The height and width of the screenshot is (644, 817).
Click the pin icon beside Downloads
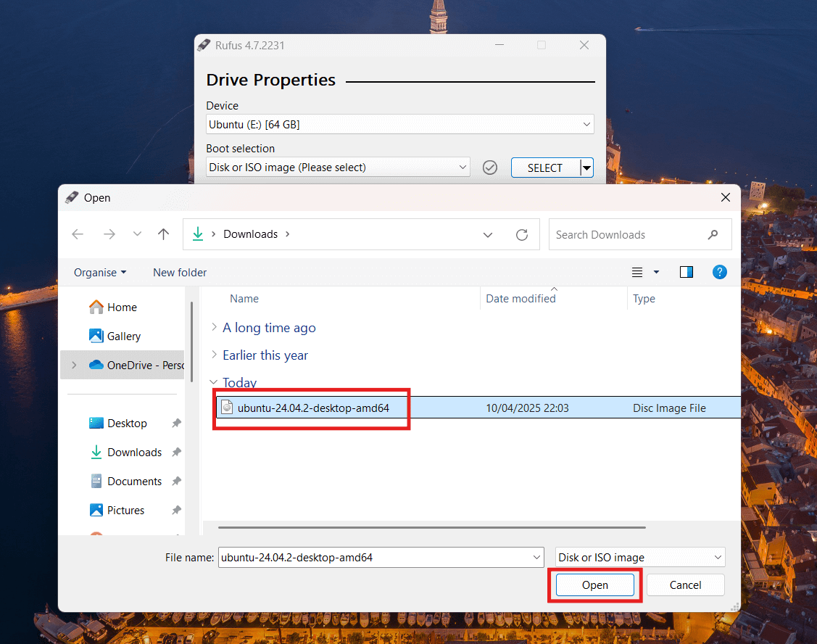(x=177, y=452)
